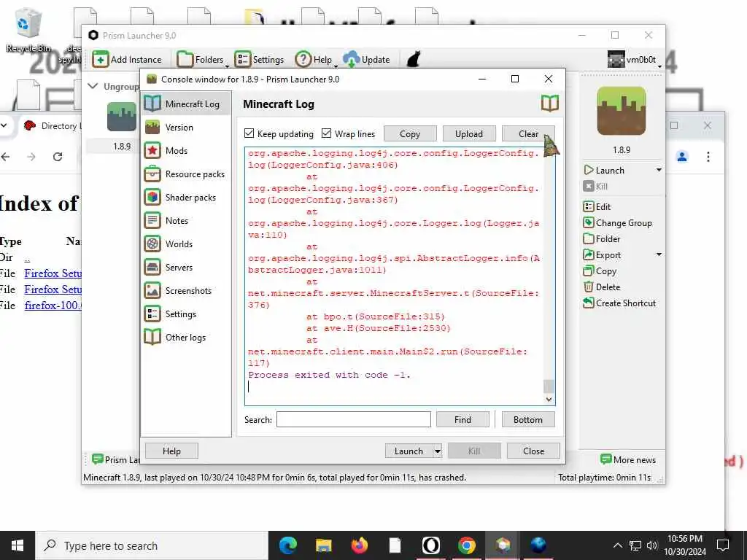Click Add Instance in Prism toolbar

[x=127, y=60]
